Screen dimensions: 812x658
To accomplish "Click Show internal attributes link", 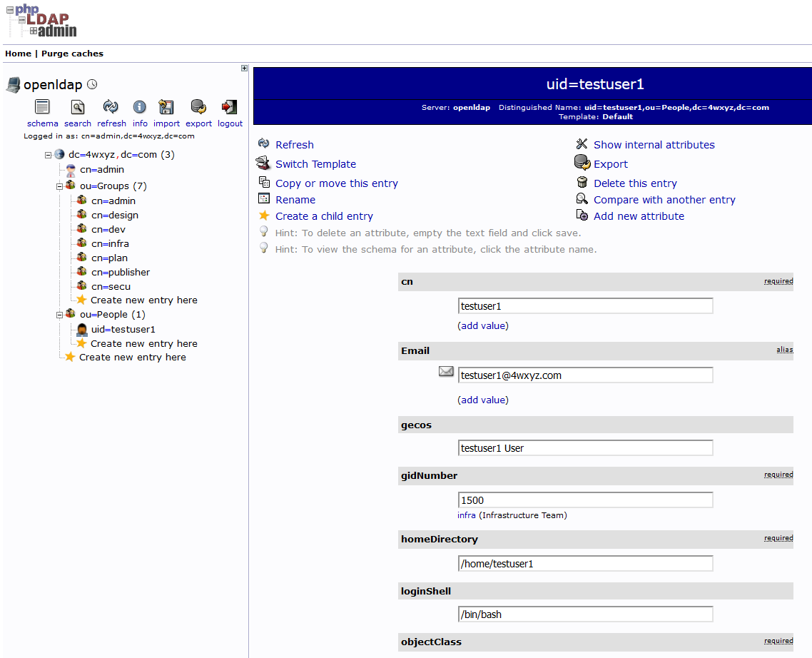I will (x=654, y=145).
